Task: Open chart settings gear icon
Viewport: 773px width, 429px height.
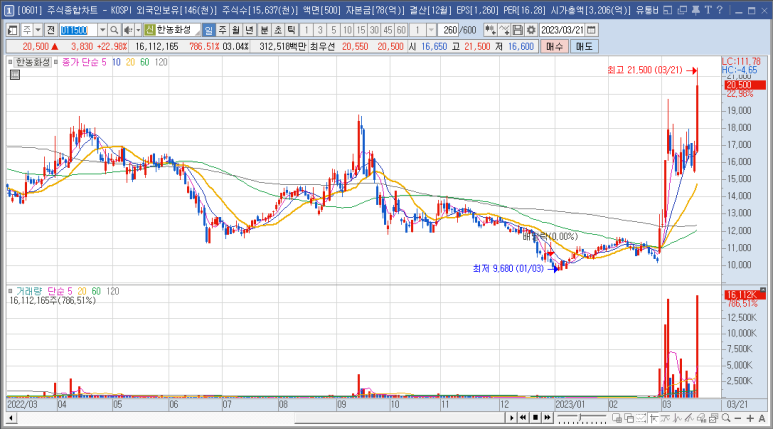Action: point(531,30)
